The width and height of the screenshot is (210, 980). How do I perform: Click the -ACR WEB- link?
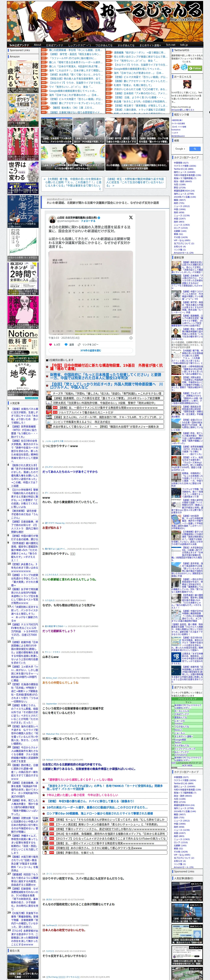tap(187, 765)
